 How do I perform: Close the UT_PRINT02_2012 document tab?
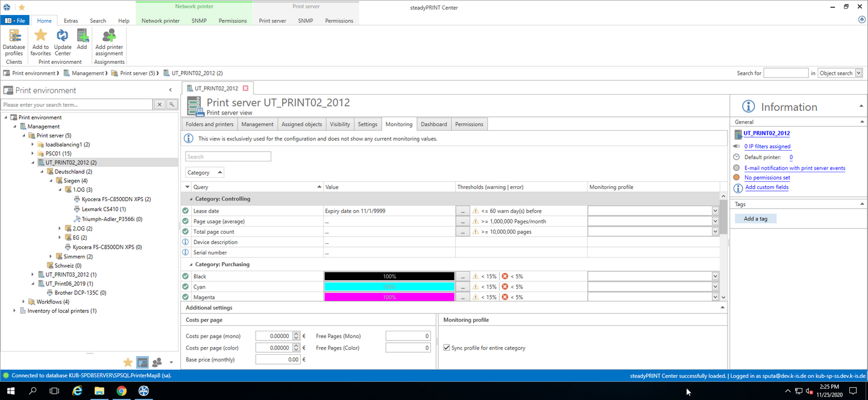[245, 89]
